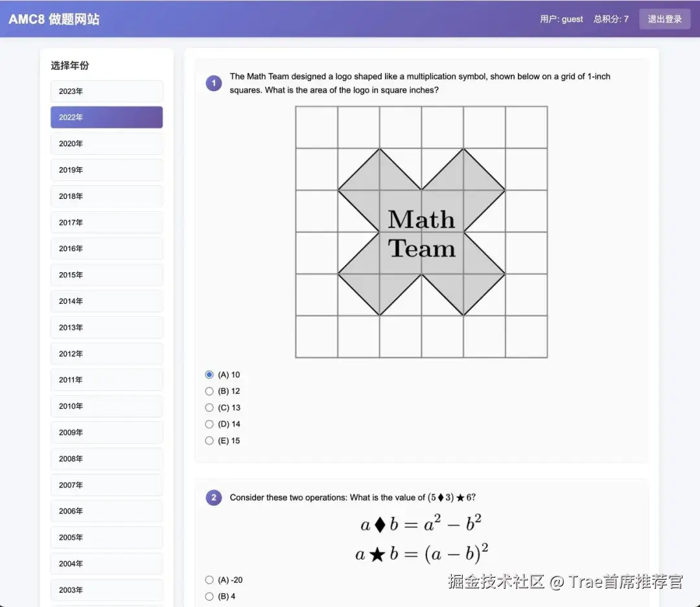The image size is (700, 607).
Task: Click the a ♦ b = a² − b² formula
Action: point(421,523)
